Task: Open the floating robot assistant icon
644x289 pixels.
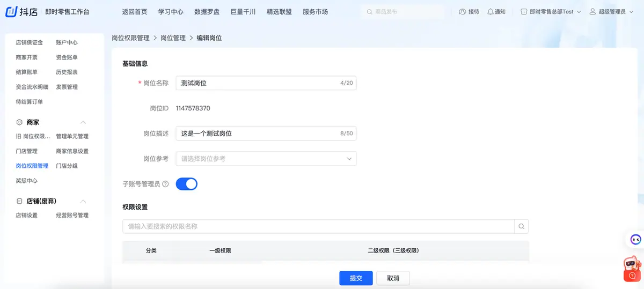Action: (x=635, y=240)
